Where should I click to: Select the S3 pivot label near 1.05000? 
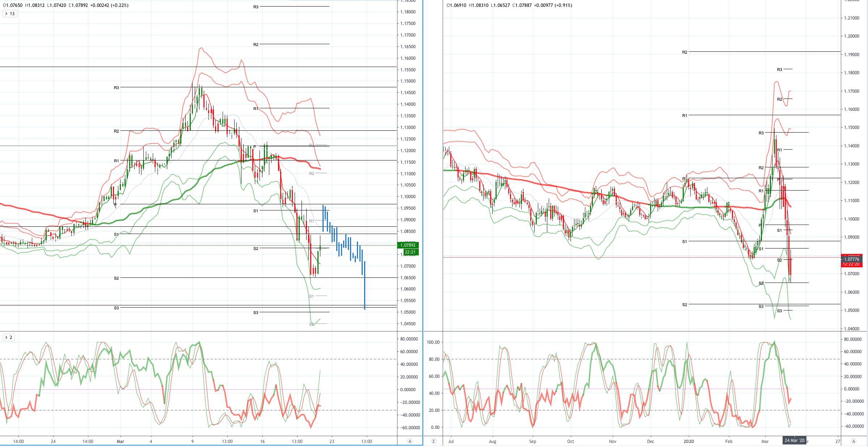(256, 313)
